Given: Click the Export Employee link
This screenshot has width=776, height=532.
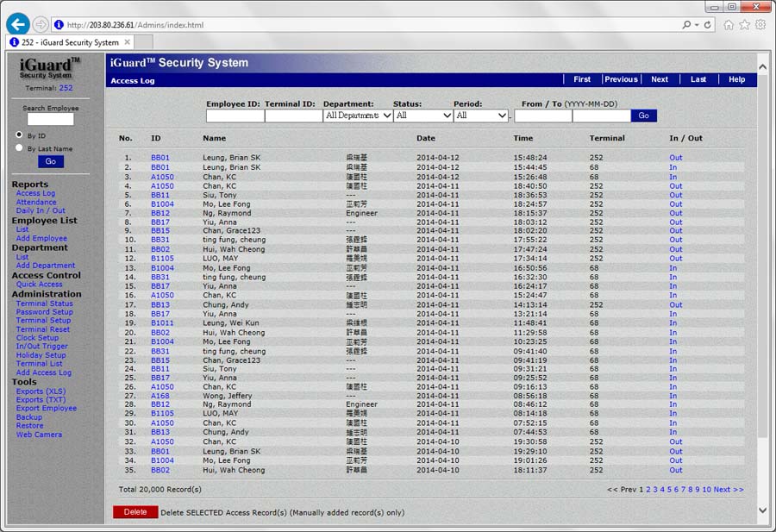Looking at the screenshot, I should tap(47, 408).
